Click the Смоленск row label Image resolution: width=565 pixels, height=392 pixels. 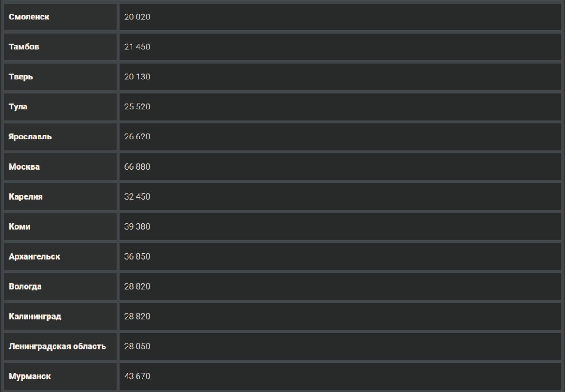coord(29,17)
